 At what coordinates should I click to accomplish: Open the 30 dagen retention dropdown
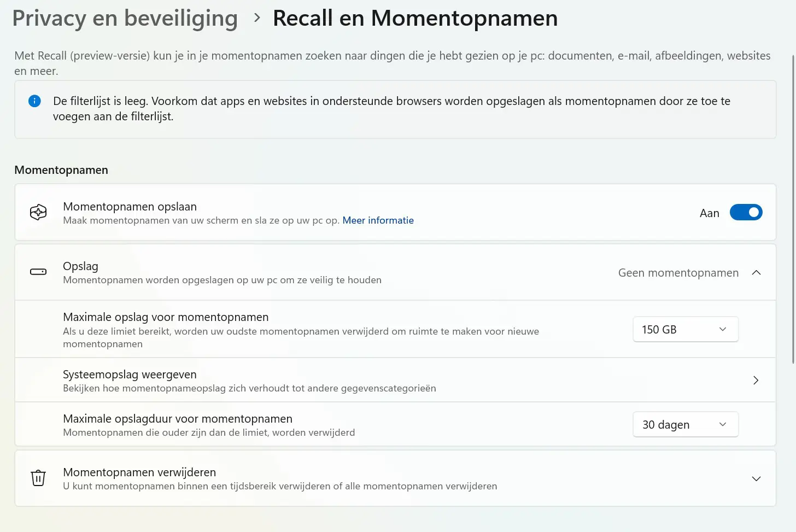(x=686, y=424)
